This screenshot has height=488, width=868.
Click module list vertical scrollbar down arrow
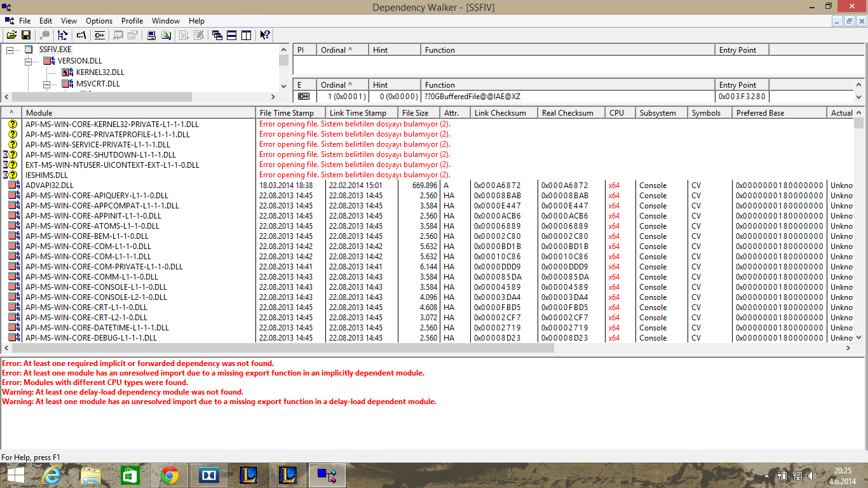click(x=859, y=338)
